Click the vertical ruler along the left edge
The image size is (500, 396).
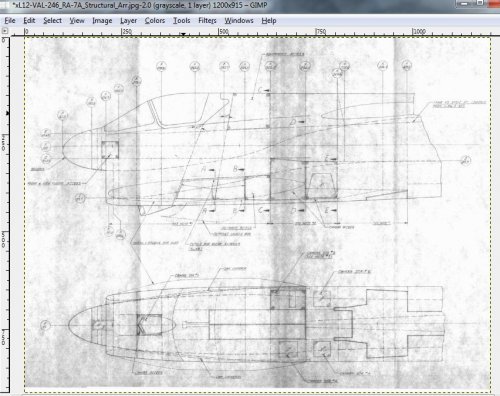(x=5, y=213)
